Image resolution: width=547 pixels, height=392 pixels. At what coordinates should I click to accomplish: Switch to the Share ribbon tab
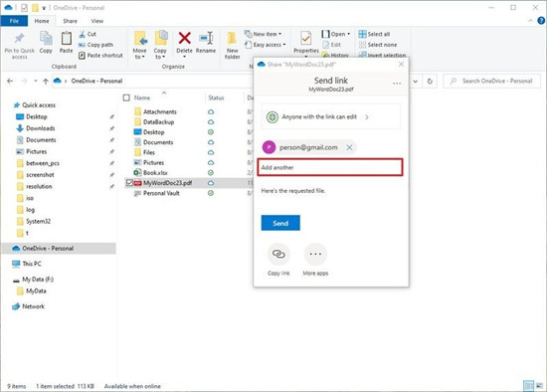71,21
